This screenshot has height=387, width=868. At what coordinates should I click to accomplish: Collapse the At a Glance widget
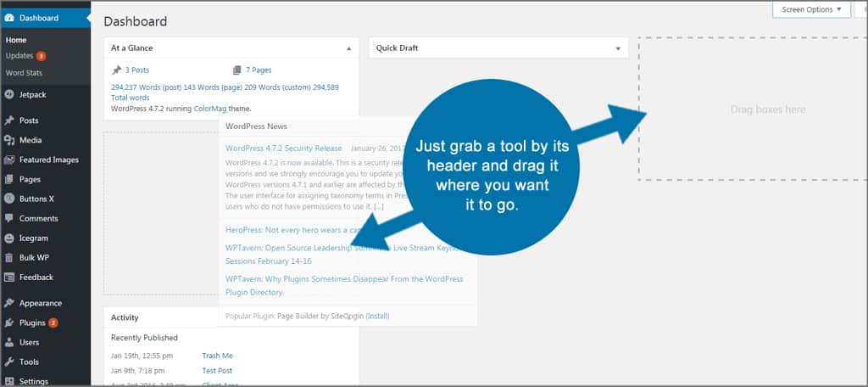coord(348,48)
